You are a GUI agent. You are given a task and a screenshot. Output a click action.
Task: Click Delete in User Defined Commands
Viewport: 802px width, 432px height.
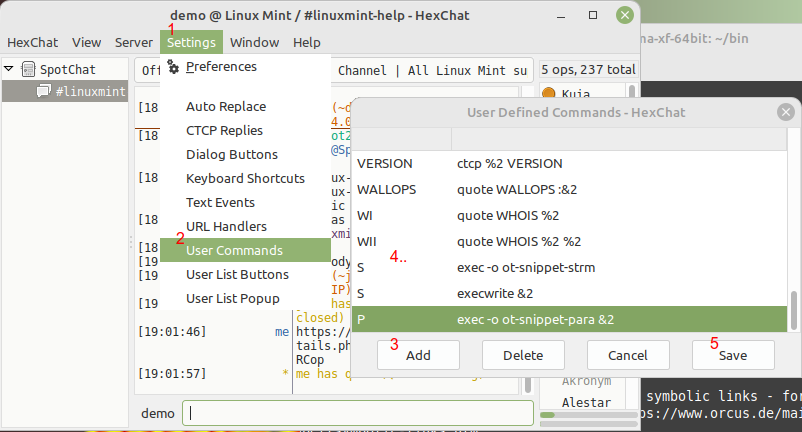click(x=523, y=355)
